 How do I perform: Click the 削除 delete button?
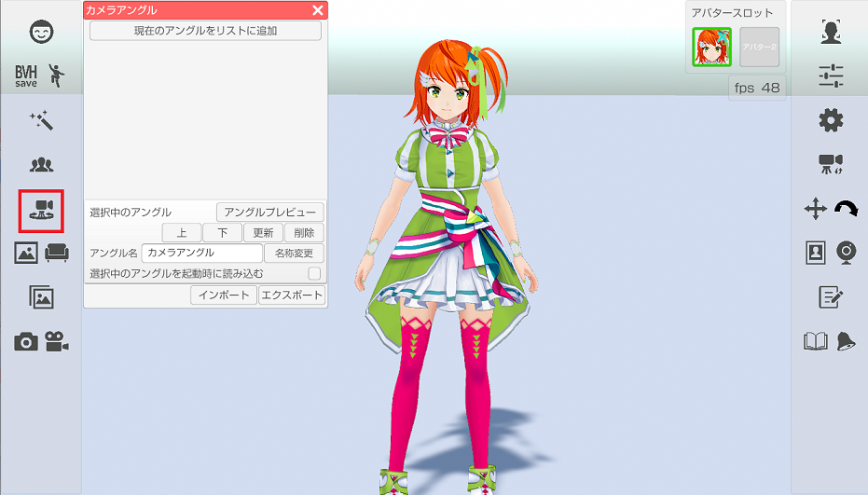pyautogui.click(x=304, y=233)
